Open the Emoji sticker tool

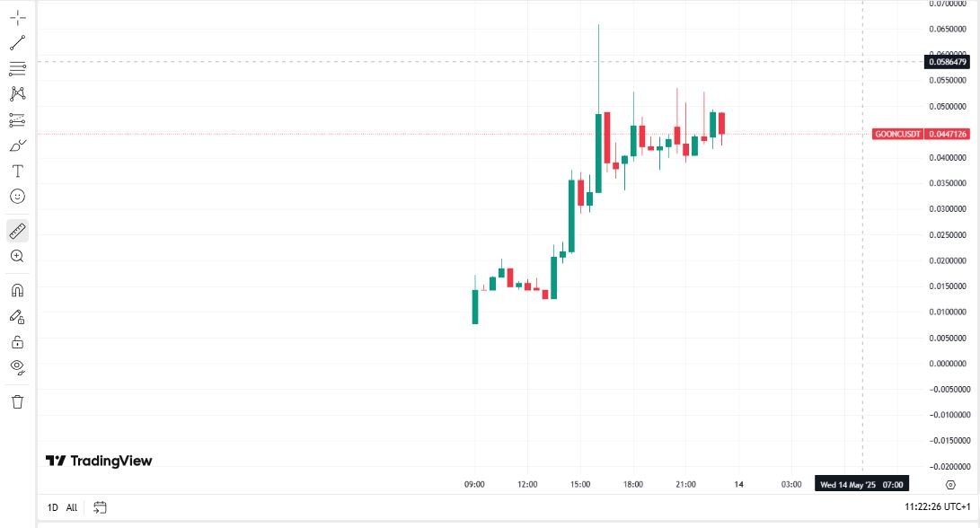[17, 196]
